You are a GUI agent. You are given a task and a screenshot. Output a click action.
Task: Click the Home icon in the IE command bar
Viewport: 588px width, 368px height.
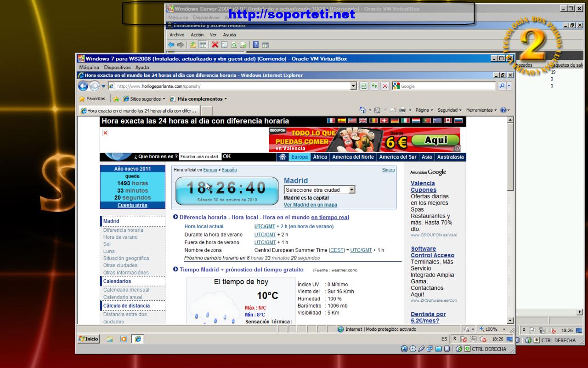[362, 110]
